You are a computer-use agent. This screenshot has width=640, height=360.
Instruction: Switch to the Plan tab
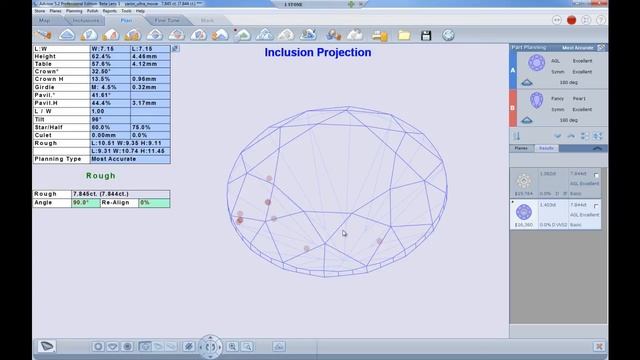coord(126,20)
